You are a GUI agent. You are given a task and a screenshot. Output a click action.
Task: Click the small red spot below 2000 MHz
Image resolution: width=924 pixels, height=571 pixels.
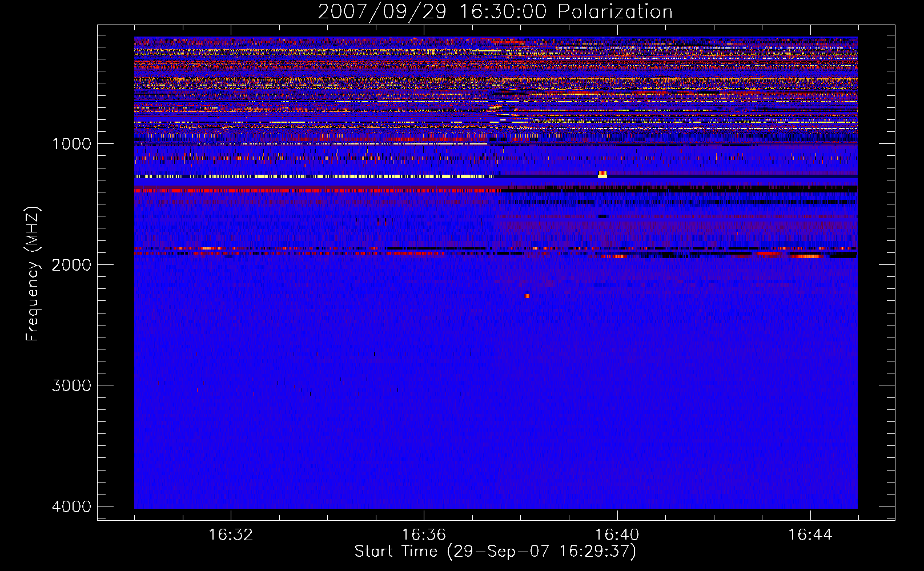pos(527,296)
